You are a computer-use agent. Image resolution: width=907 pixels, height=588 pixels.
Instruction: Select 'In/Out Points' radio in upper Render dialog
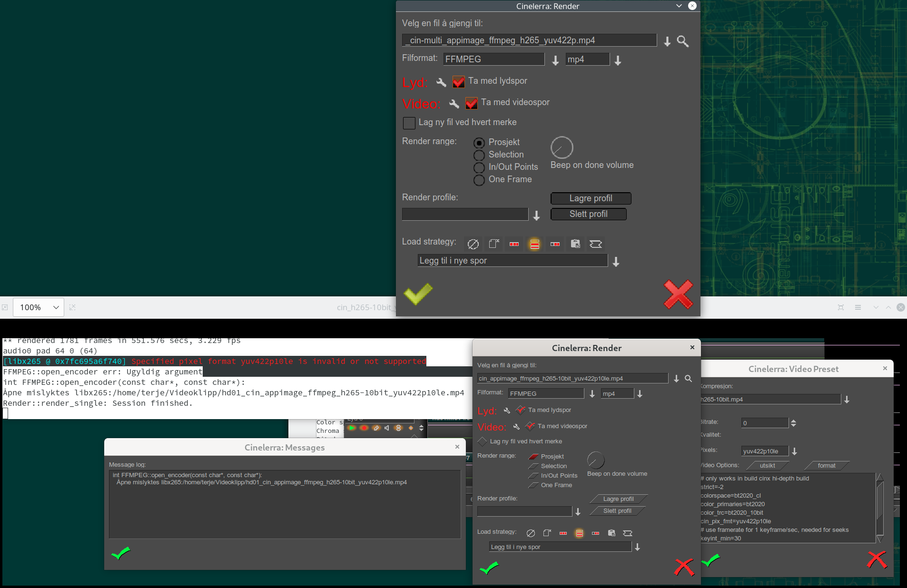(x=479, y=167)
